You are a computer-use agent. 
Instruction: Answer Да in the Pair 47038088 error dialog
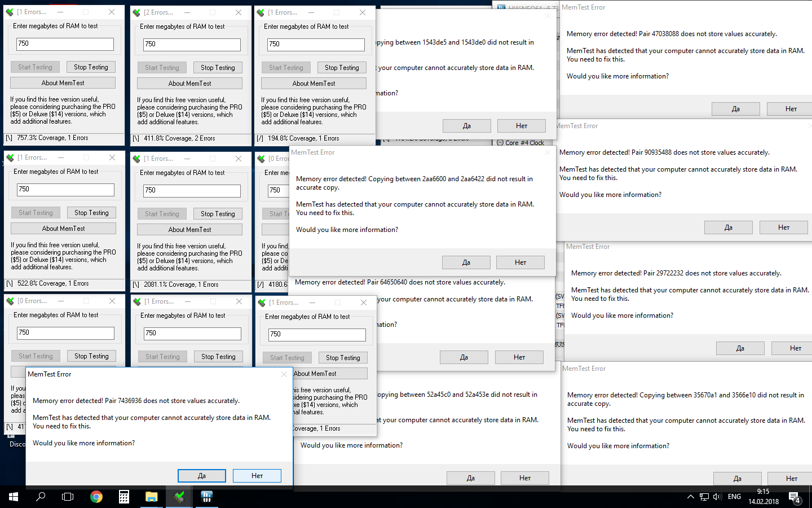736,109
